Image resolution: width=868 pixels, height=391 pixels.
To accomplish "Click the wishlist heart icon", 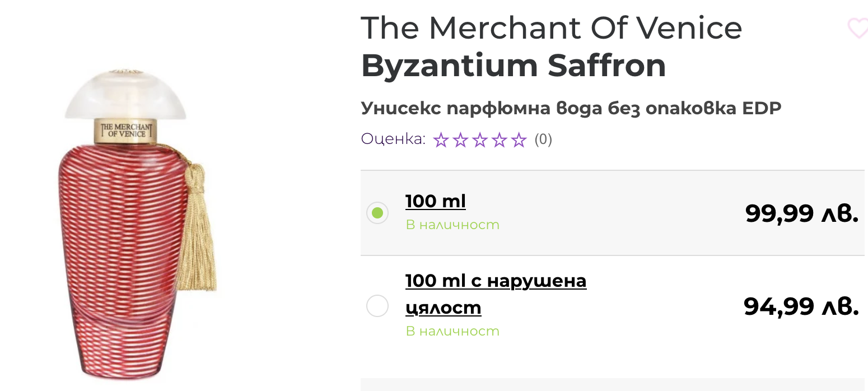I will [x=857, y=28].
